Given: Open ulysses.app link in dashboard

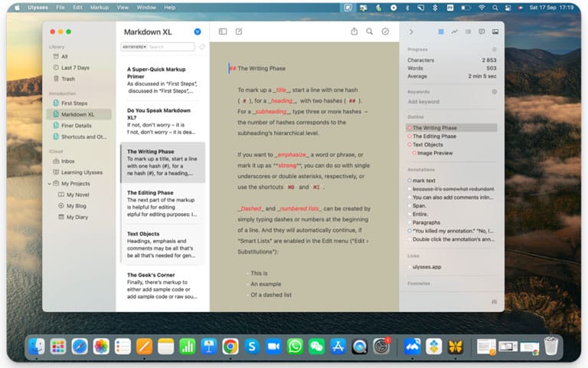Looking at the screenshot, I should pyautogui.click(x=426, y=267).
